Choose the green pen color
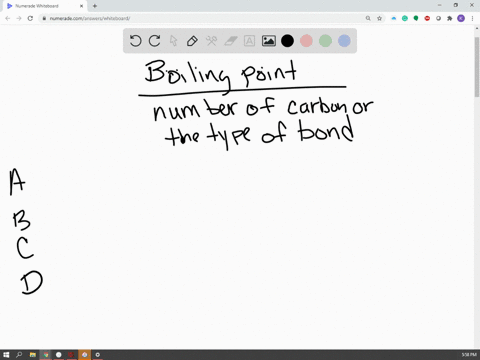Viewport: 480px width, 360px height. (325, 41)
